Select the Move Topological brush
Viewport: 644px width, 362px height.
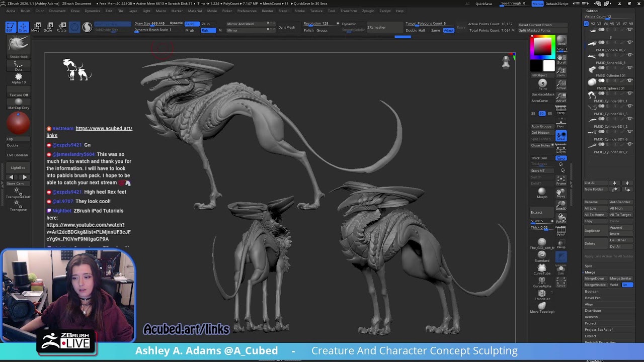tap(542, 307)
